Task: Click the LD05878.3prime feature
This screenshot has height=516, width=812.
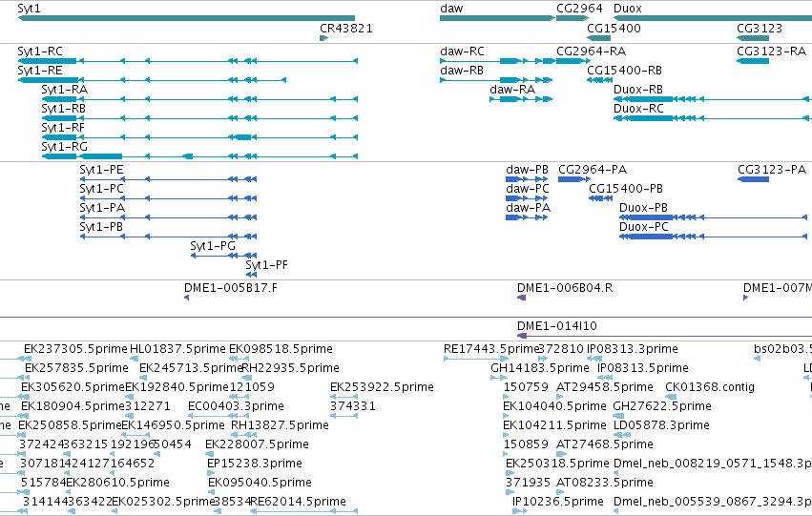Action: [622, 435]
